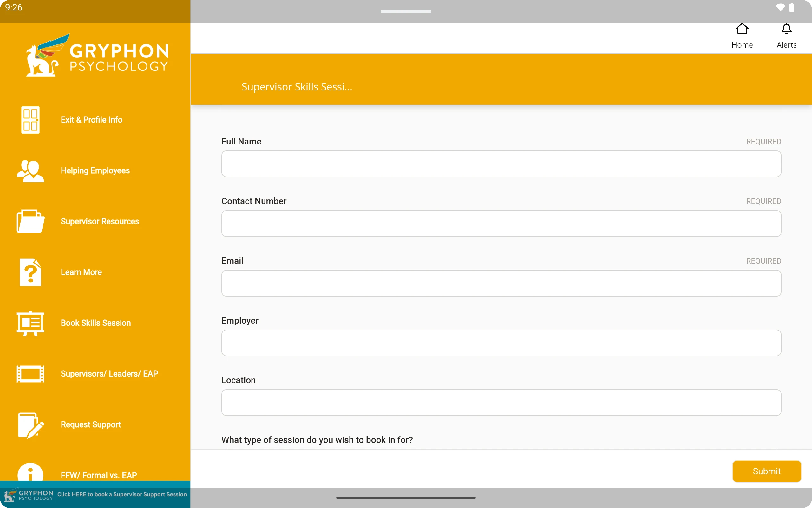Open the Home icon in top bar
The image size is (812, 508).
point(742,29)
